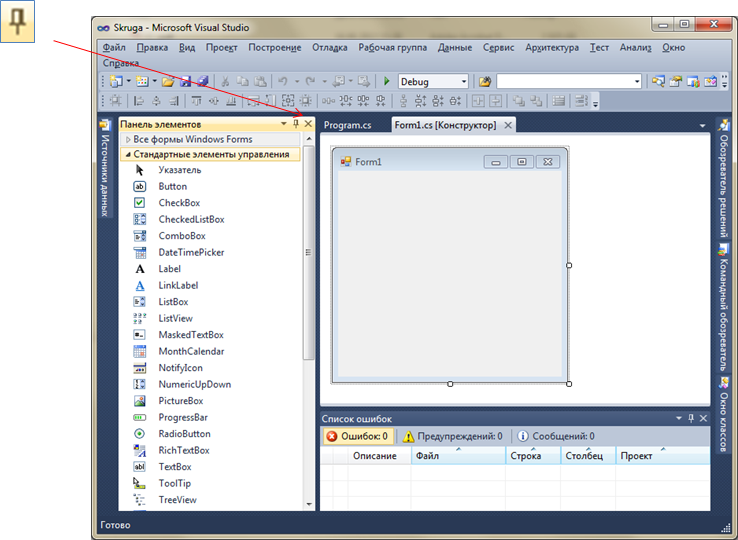Pin the Панель элементов panel
The height and width of the screenshot is (540, 738).
[x=296, y=124]
